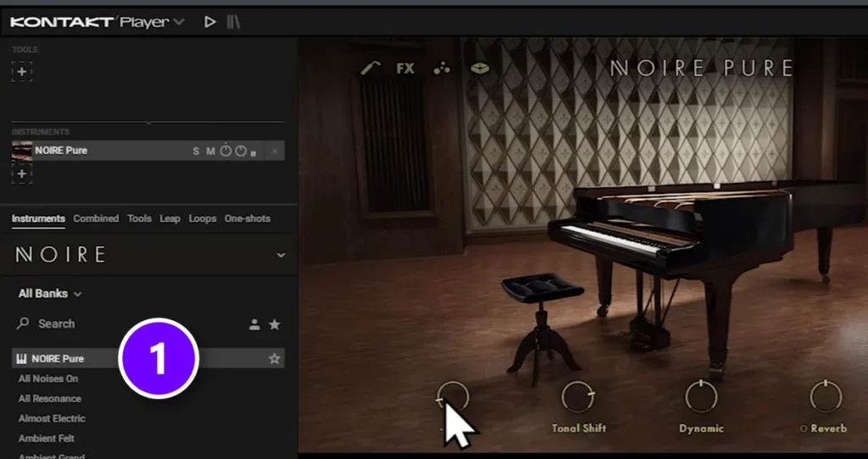Toggle the Reverb on/off circle
The image size is (868, 459).
pyautogui.click(x=804, y=429)
